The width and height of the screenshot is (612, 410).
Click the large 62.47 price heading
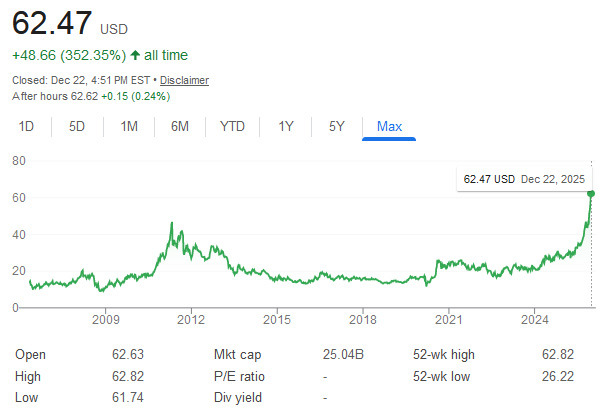52,22
